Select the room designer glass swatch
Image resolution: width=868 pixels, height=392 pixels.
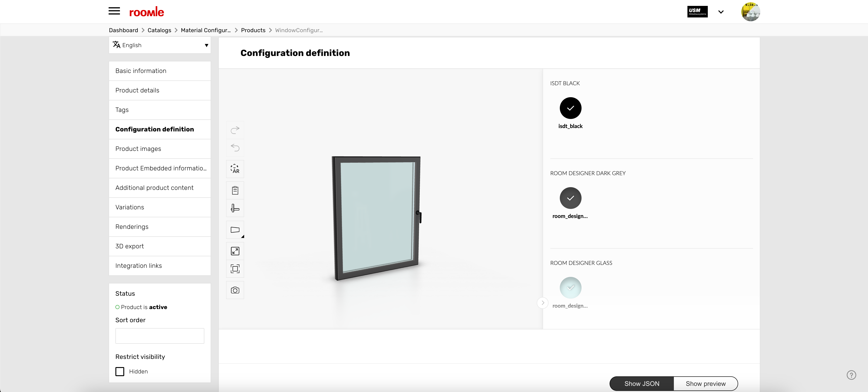click(570, 288)
